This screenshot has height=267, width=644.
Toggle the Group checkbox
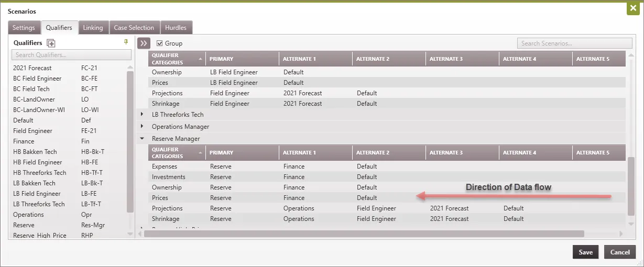[x=160, y=43]
